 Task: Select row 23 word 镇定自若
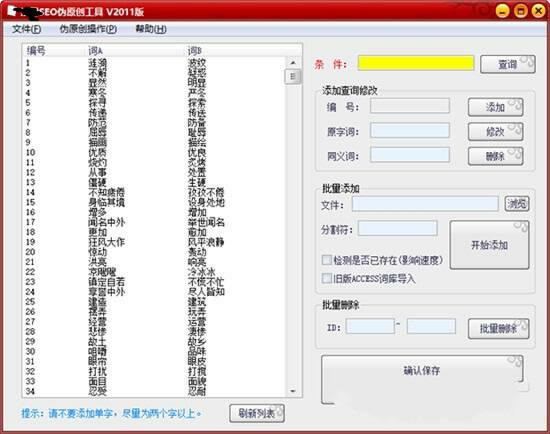pos(106,282)
